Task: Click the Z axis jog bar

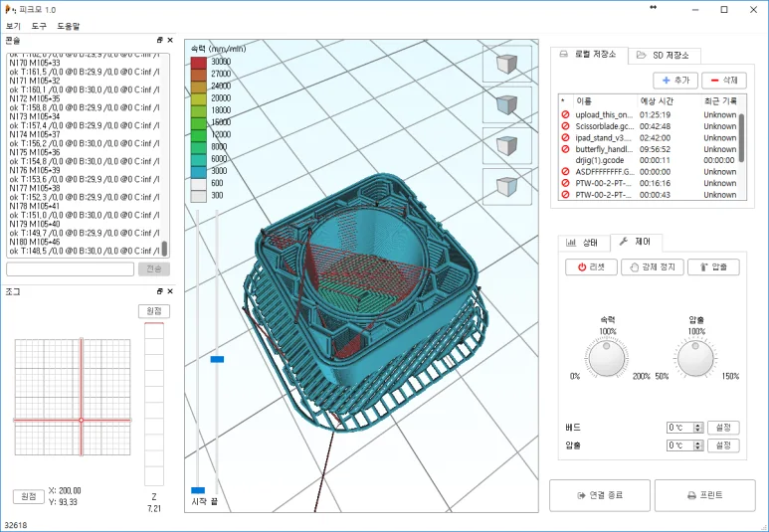Action: coord(154,404)
